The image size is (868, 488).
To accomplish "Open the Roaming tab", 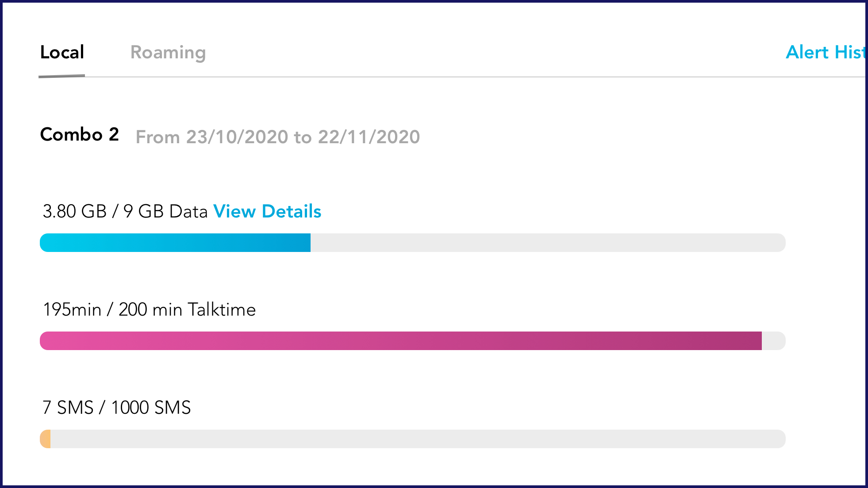I will [x=168, y=53].
